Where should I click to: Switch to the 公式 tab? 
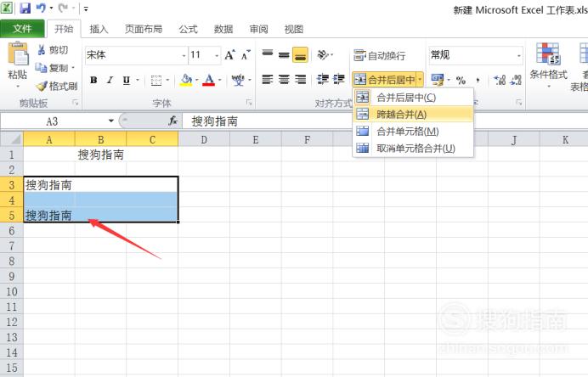188,29
